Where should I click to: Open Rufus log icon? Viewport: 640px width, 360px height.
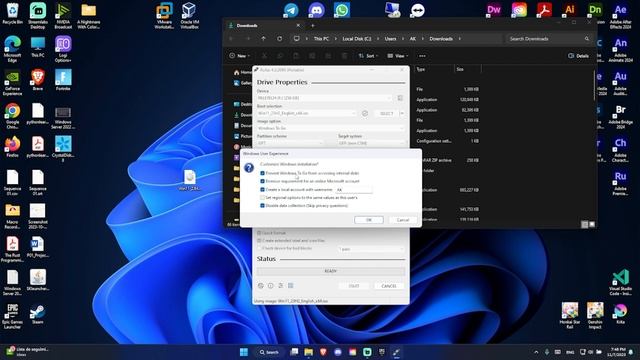tap(291, 286)
